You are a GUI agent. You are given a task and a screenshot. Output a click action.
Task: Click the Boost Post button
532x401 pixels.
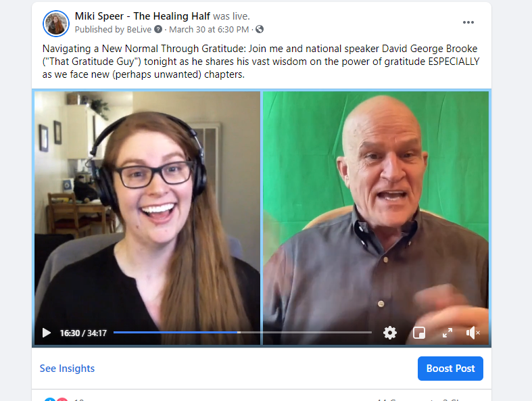point(450,369)
